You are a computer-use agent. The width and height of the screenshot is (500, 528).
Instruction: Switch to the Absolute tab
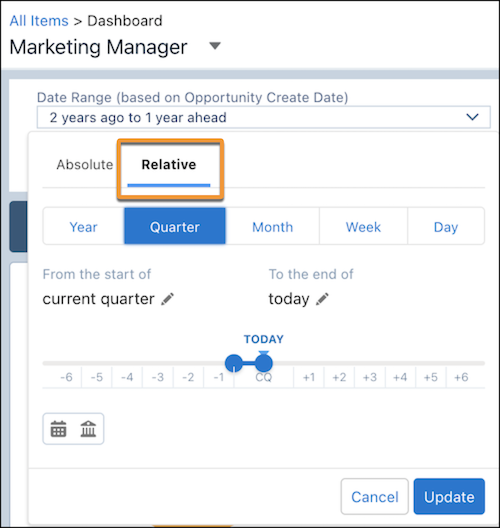85,165
